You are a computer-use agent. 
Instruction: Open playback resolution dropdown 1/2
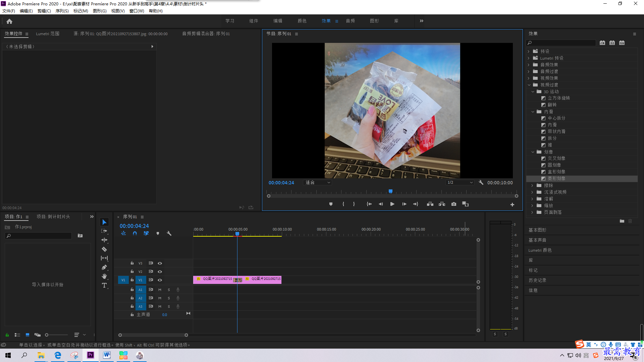(460, 183)
